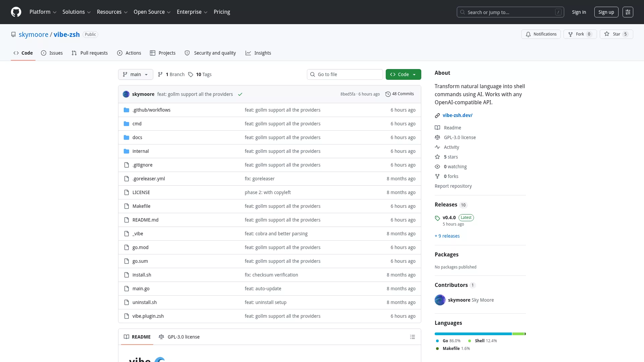Screen dimensions: 644x362
Task: Click the main.go file icon
Action: pyautogui.click(x=126, y=289)
